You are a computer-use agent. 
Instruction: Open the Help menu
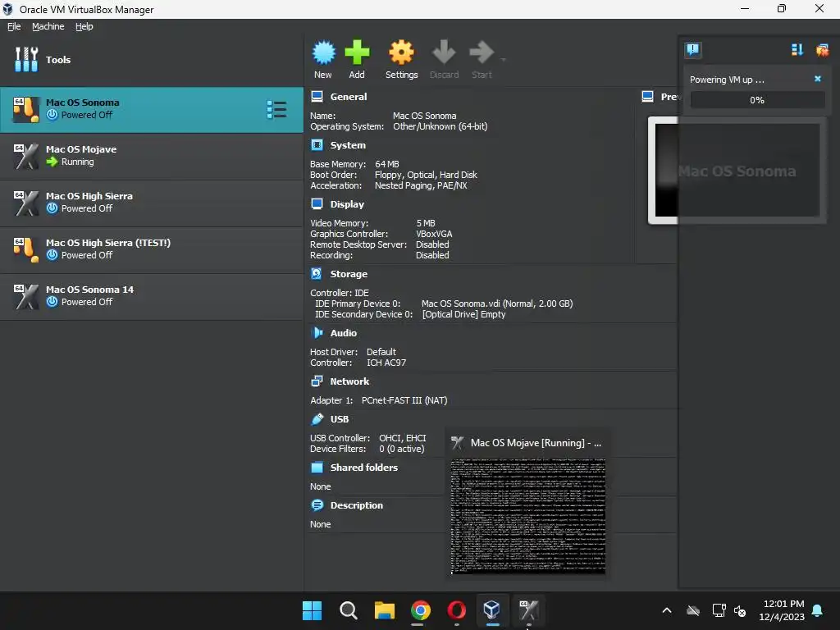[84, 26]
